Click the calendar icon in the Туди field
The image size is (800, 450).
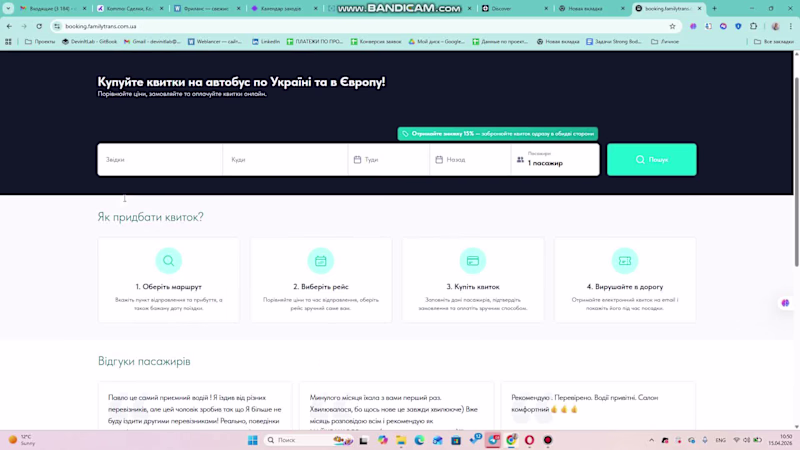[357, 160]
